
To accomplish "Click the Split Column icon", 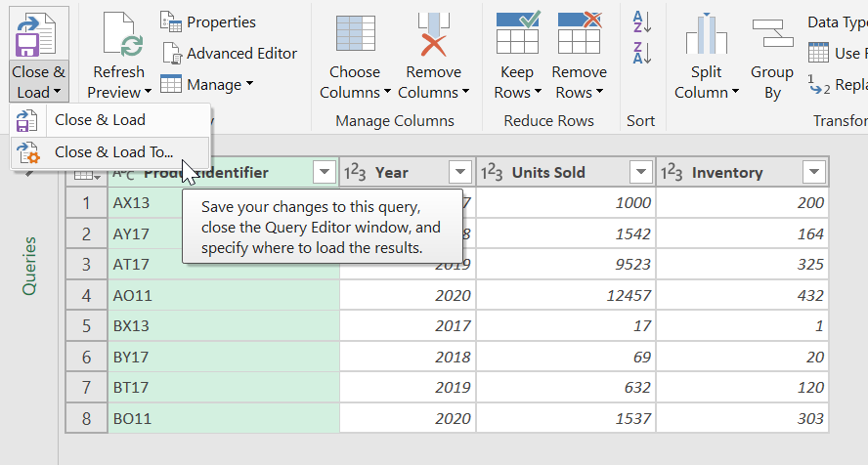I will [706, 34].
